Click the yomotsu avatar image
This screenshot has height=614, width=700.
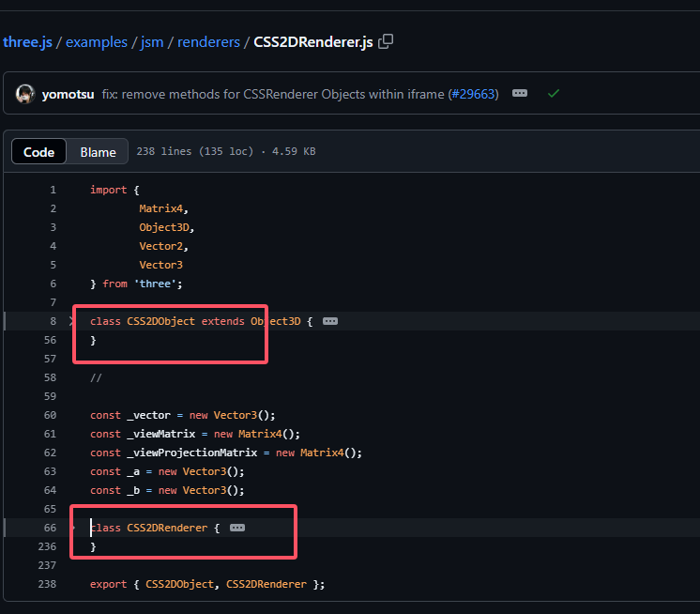pos(25,94)
